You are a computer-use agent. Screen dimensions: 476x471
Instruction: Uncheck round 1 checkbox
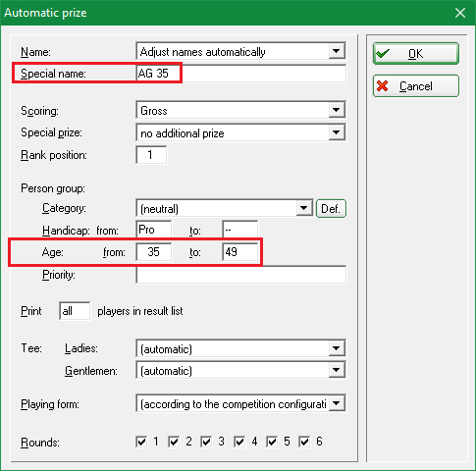coord(141,442)
